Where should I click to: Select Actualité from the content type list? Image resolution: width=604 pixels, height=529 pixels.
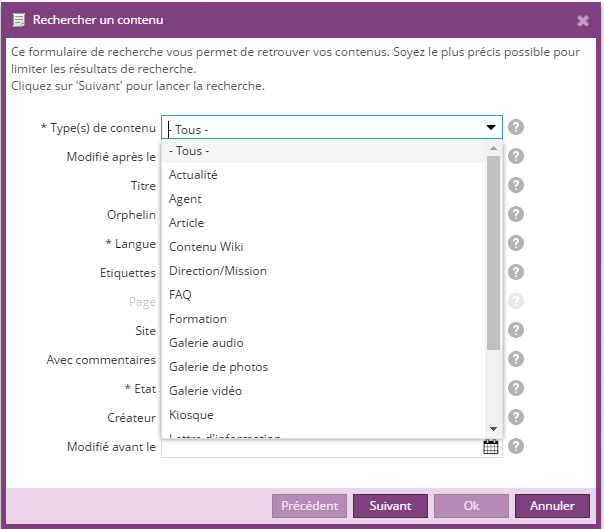[193, 175]
